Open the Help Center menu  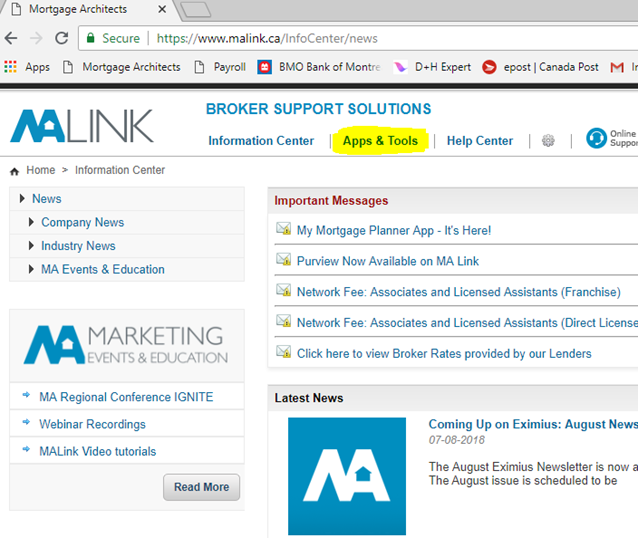(x=480, y=140)
